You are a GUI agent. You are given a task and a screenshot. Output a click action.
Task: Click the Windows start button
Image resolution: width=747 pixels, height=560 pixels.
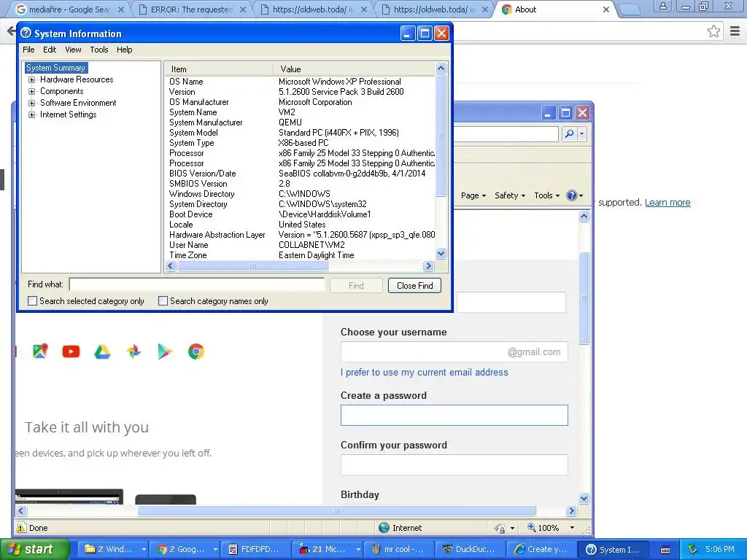point(34,549)
